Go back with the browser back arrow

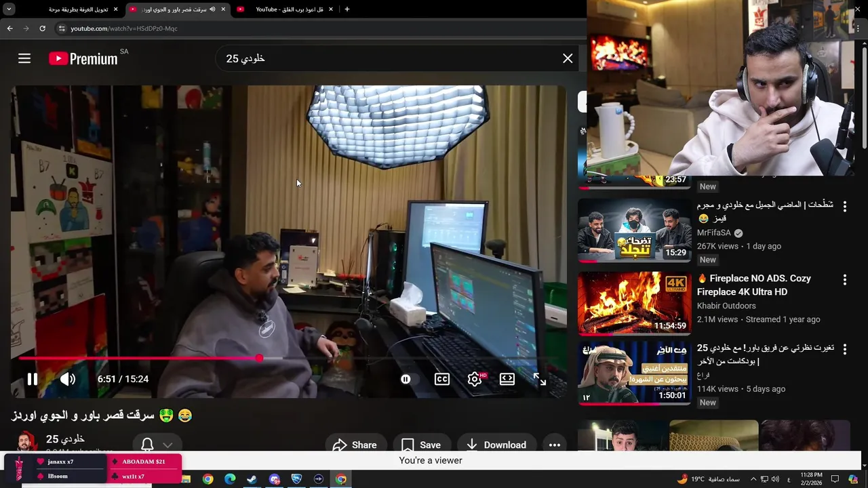(x=9, y=28)
